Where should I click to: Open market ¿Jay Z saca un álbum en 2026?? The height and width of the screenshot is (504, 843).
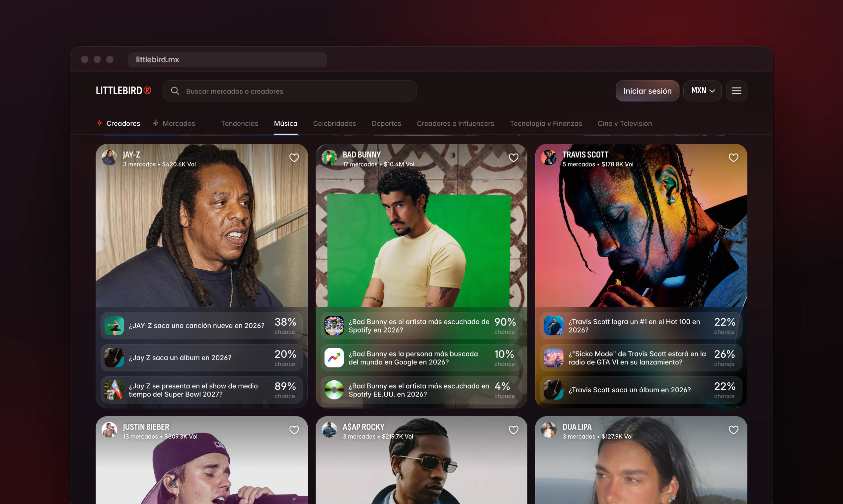click(x=201, y=358)
